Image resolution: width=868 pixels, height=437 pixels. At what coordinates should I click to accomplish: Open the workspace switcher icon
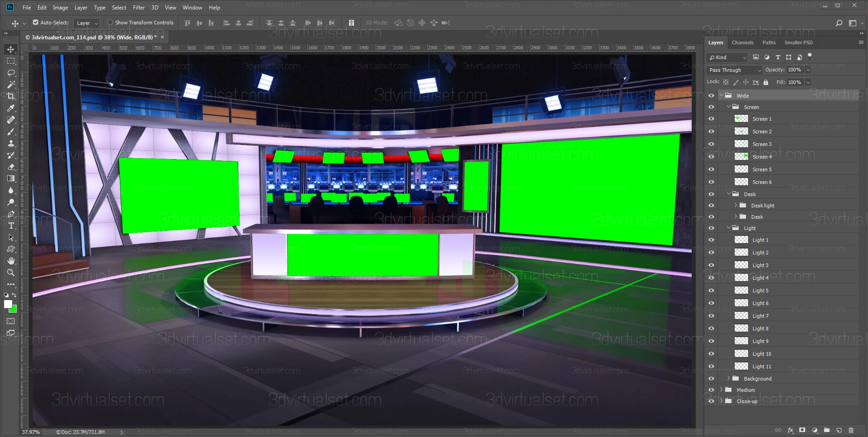853,23
